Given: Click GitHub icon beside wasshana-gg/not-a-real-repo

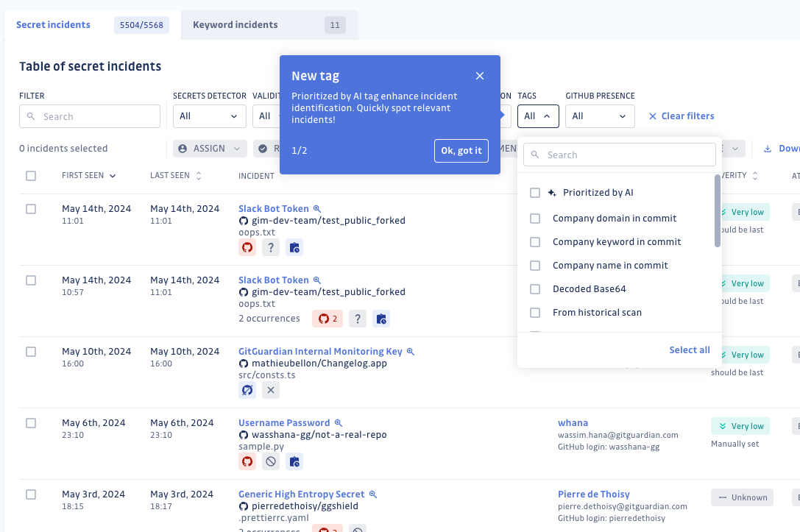Looking at the screenshot, I should coord(244,435).
